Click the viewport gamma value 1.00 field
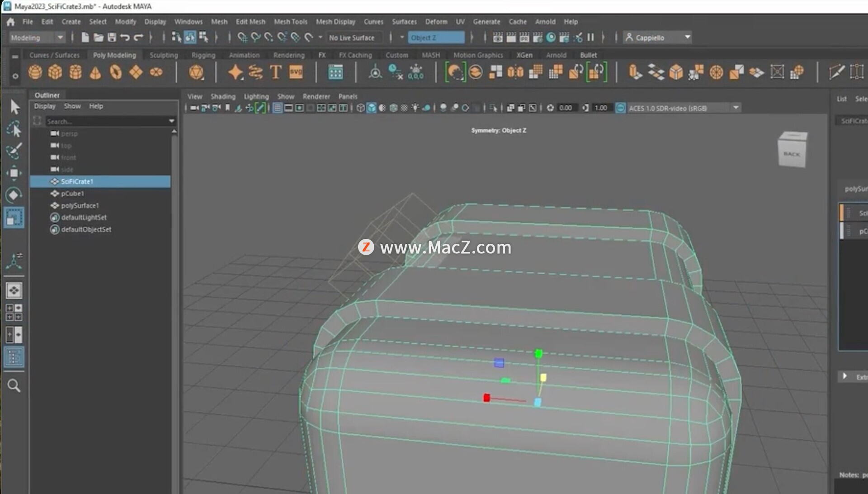The image size is (868, 494). click(x=601, y=108)
